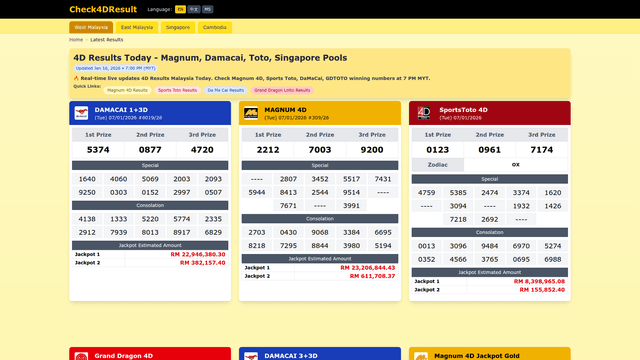Image resolution: width=640 pixels, height=360 pixels.
Task: Click Magnum special number 2807
Action: pos(288,179)
